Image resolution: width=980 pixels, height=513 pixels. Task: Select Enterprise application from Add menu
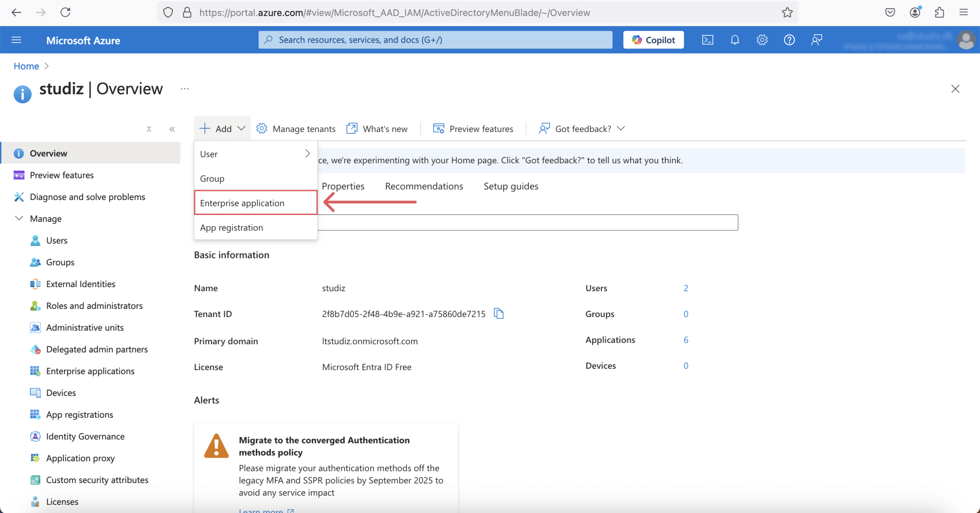pyautogui.click(x=256, y=203)
